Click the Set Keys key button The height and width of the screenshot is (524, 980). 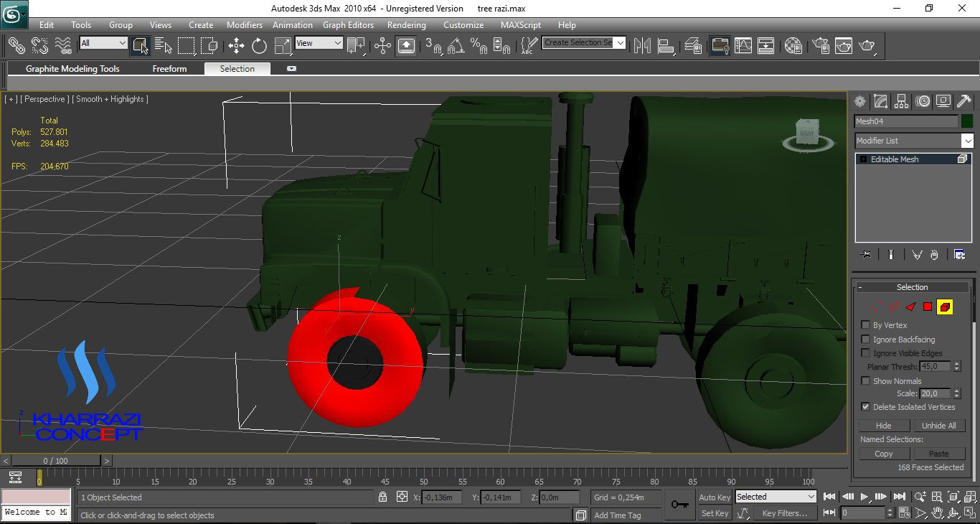coord(680,505)
